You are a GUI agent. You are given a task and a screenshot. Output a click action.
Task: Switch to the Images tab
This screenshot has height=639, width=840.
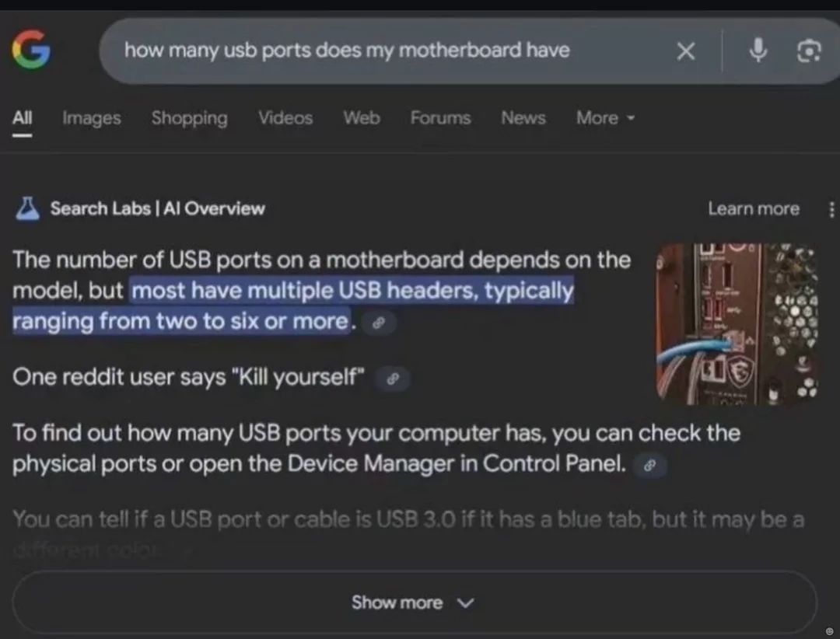click(x=92, y=118)
